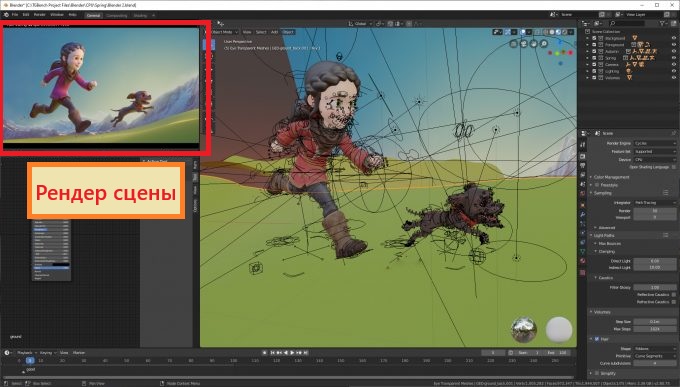Click the zoom magnifier viewport button
680x387 pixels.
544,44
